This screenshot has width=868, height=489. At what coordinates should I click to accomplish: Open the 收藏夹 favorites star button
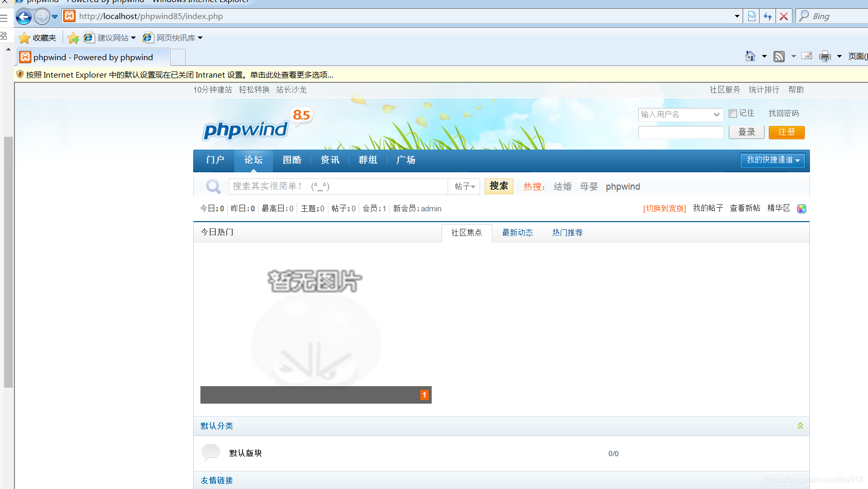click(x=38, y=38)
